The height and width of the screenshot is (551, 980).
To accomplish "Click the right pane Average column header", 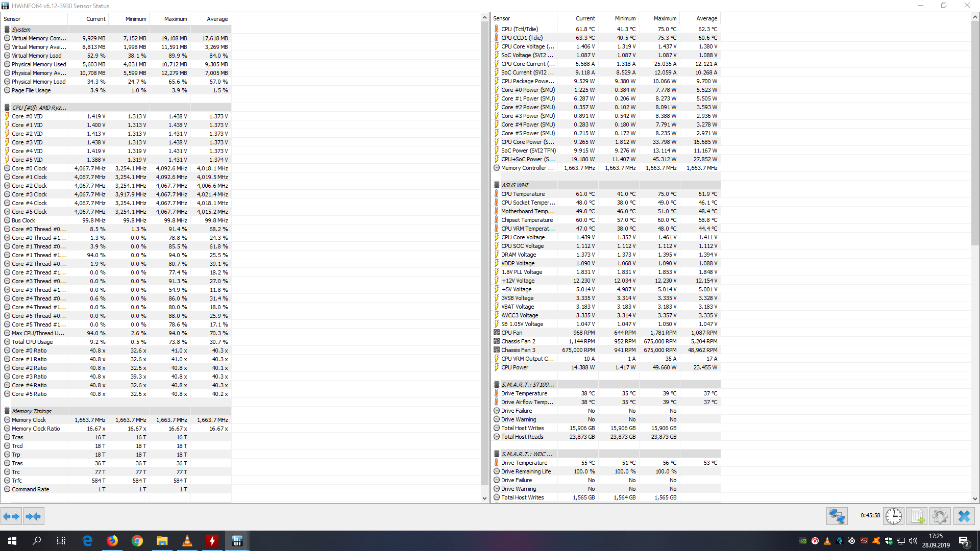I will 706,18.
